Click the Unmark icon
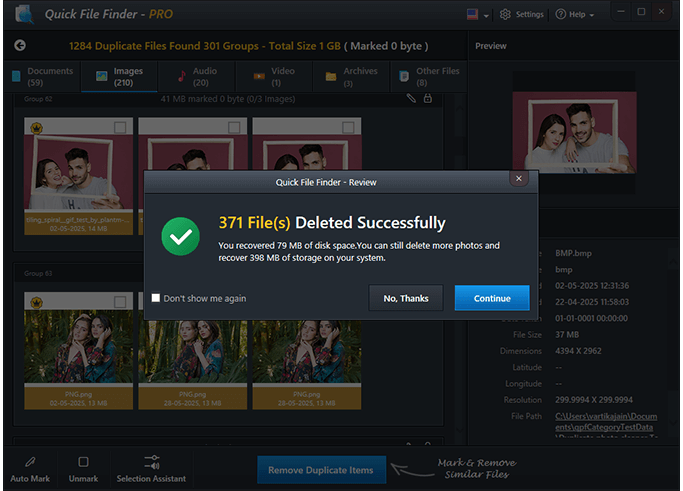Screen dimensions: 683x491 pos(83,462)
